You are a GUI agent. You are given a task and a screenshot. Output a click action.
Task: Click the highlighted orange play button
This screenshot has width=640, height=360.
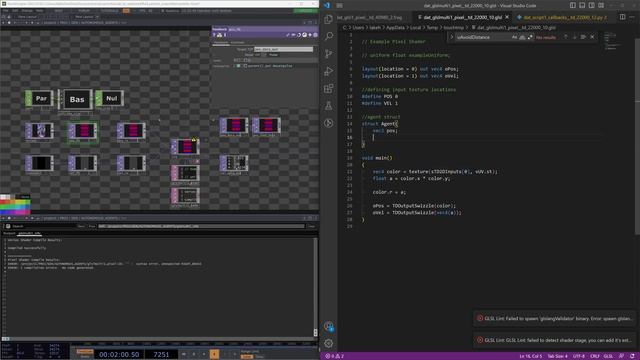214,354
